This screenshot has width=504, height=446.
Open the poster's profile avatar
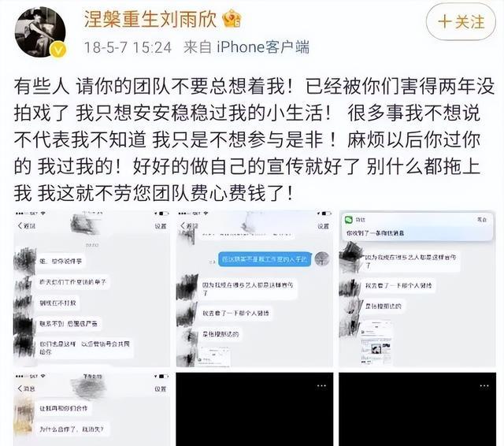click(40, 32)
